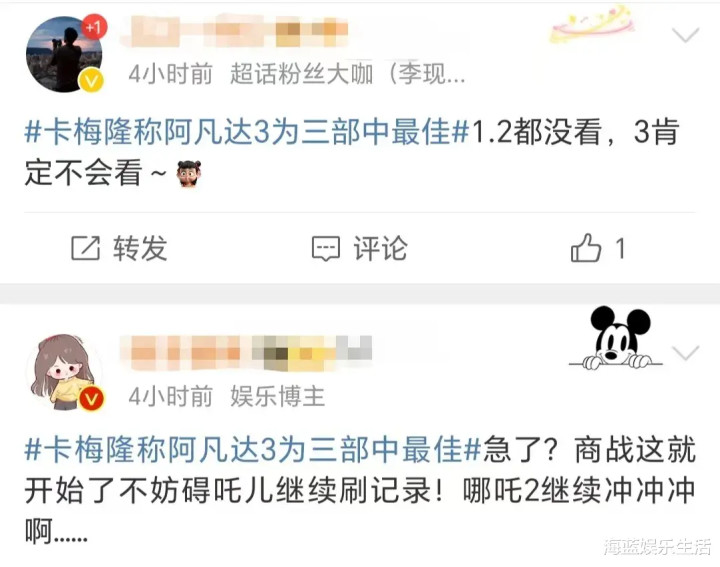This screenshot has width=720, height=567.
Task: Expand the second post's chevron menu
Action: point(685,353)
